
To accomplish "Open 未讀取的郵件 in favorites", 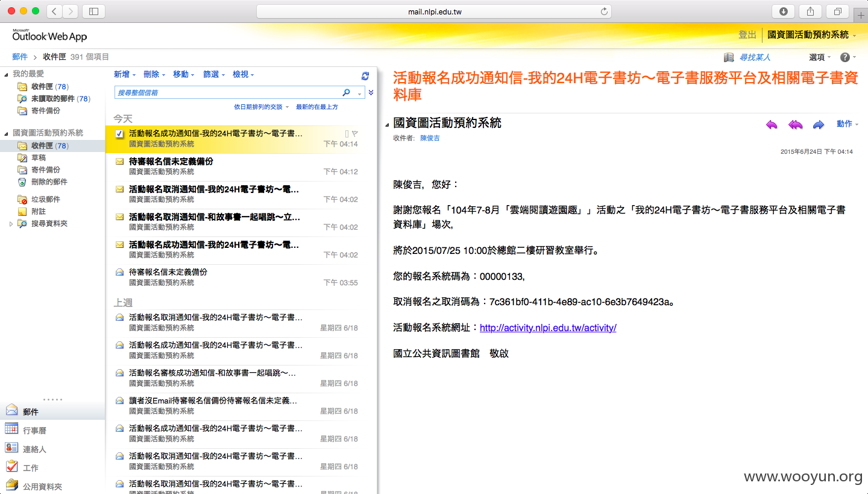I will pos(53,98).
